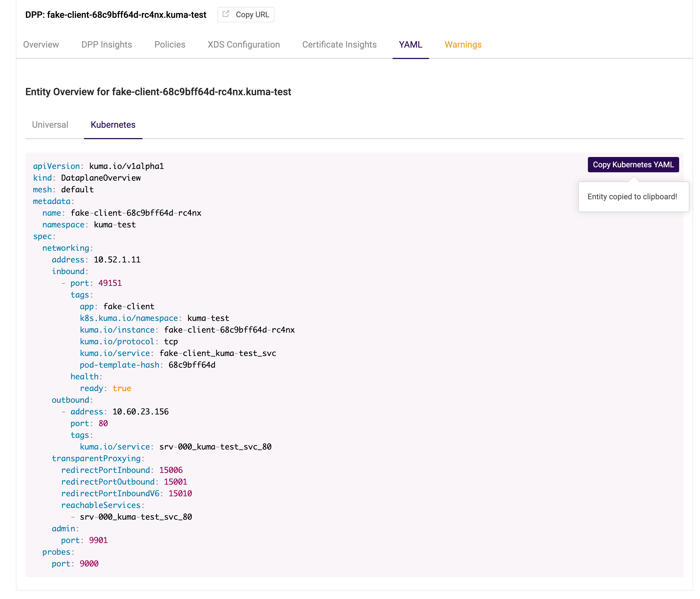Toggle health ready status true
Viewport: 700px width, 599px height.
[x=122, y=388]
